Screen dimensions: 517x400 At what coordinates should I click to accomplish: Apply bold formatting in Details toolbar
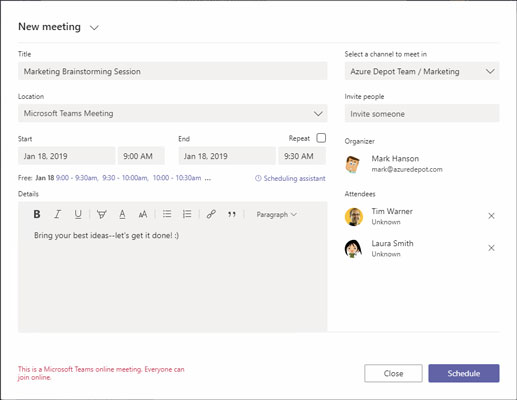37,214
